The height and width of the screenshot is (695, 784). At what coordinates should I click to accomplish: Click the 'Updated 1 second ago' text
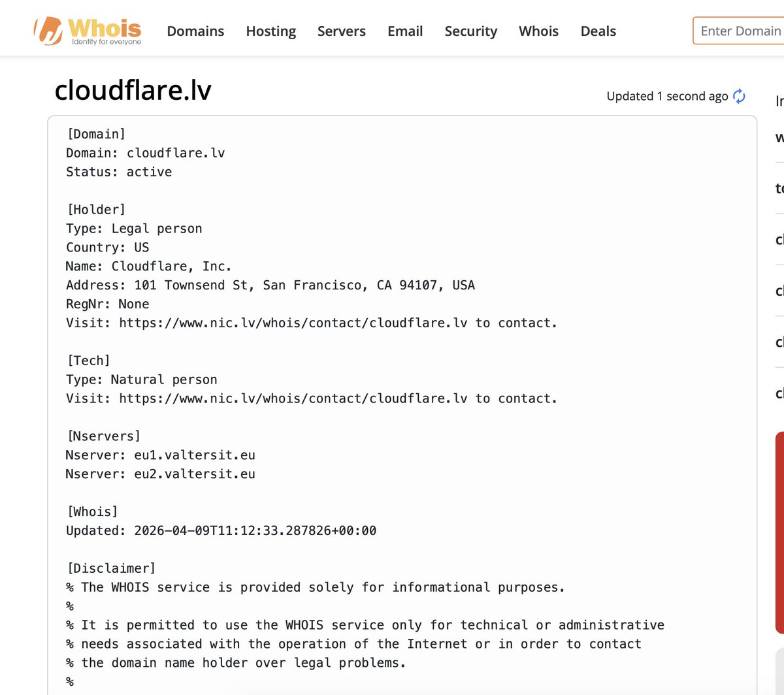(667, 96)
